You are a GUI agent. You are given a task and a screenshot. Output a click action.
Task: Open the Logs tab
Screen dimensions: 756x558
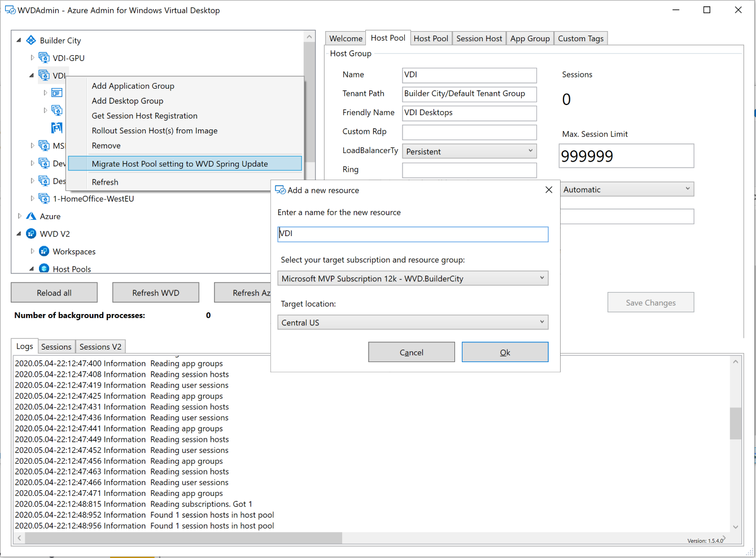(x=24, y=346)
